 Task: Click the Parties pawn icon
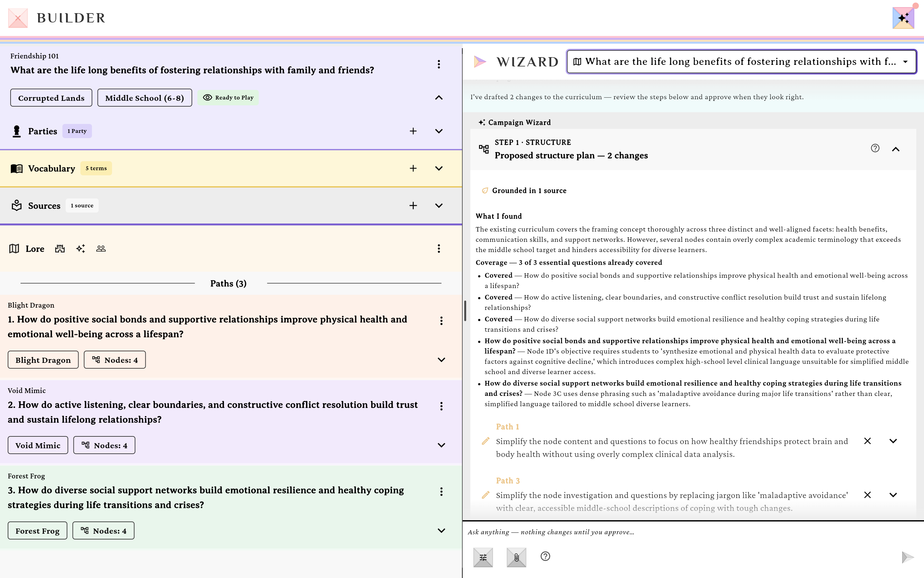(x=16, y=131)
